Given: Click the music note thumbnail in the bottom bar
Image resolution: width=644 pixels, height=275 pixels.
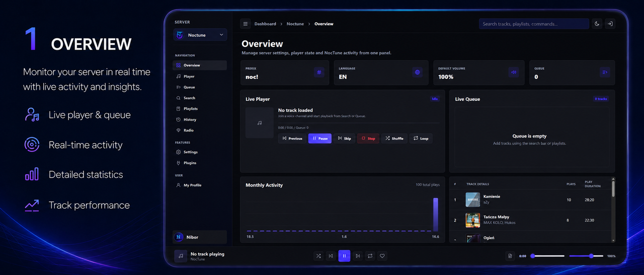Looking at the screenshot, I should [x=181, y=256].
